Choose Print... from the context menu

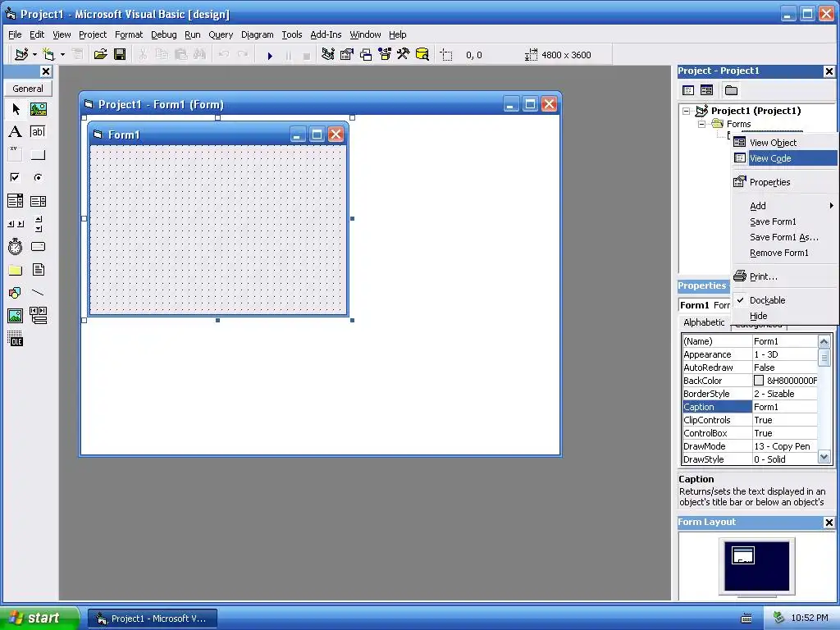(x=785, y=276)
